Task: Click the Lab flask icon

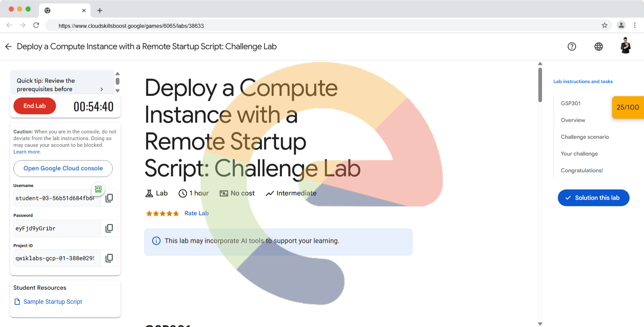Action: (x=149, y=194)
